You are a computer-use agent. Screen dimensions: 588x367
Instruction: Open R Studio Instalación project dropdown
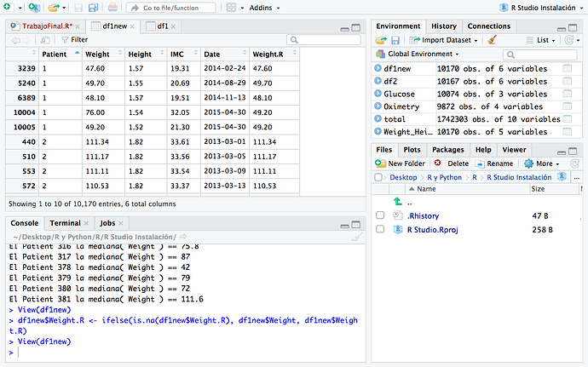pos(541,8)
